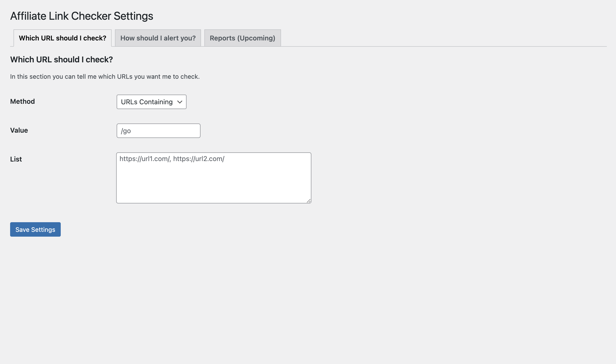Grab the List textarea resize handle

309,201
